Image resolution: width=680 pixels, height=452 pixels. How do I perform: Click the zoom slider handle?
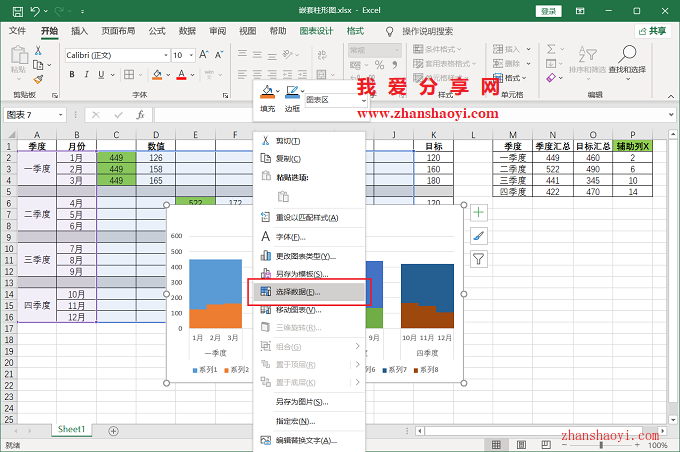(x=601, y=445)
